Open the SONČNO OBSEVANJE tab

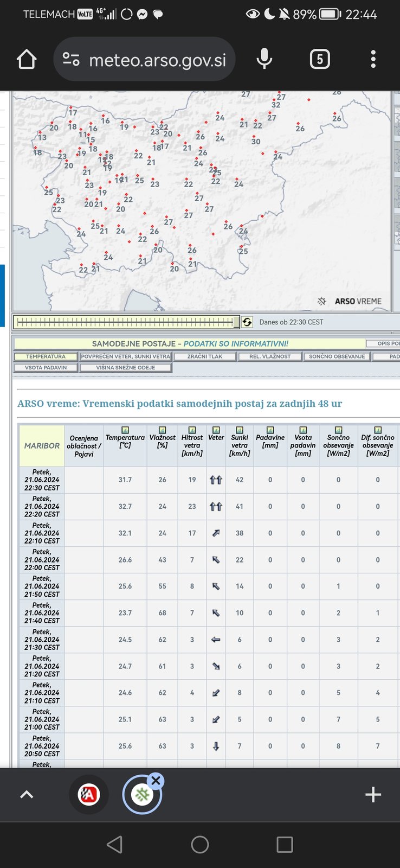point(337,356)
